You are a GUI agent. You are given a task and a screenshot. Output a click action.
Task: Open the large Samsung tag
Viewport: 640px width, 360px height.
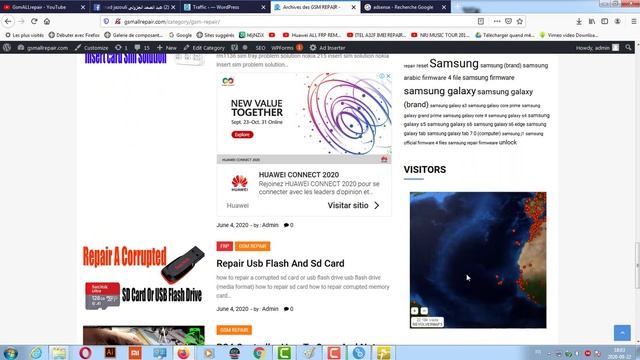click(454, 63)
